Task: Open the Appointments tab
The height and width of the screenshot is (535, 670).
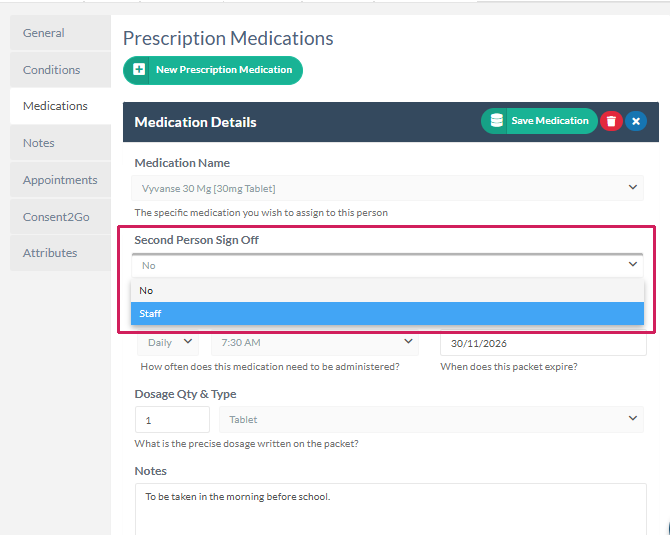Action: pyautogui.click(x=60, y=180)
